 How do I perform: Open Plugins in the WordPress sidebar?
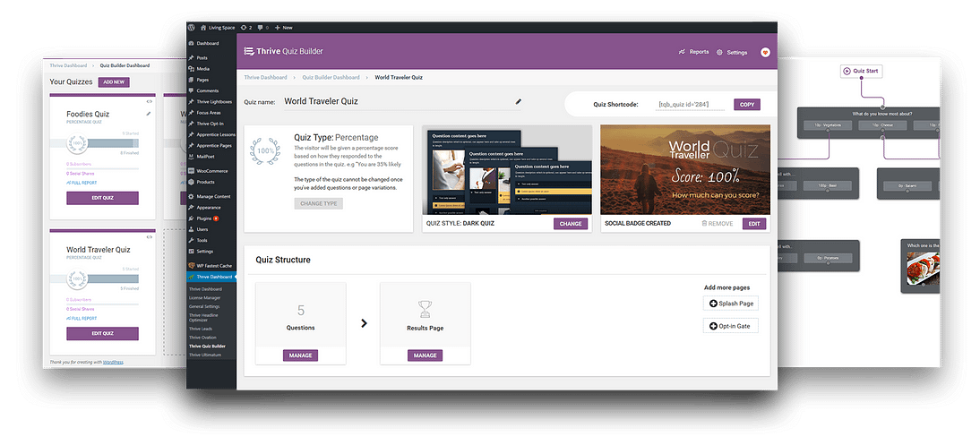(203, 218)
